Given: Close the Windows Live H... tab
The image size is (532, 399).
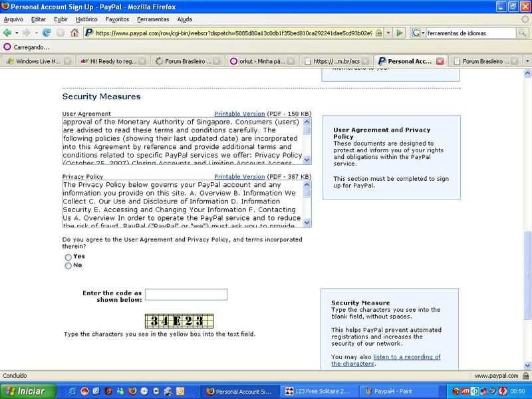Looking at the screenshot, I should tap(68, 61).
